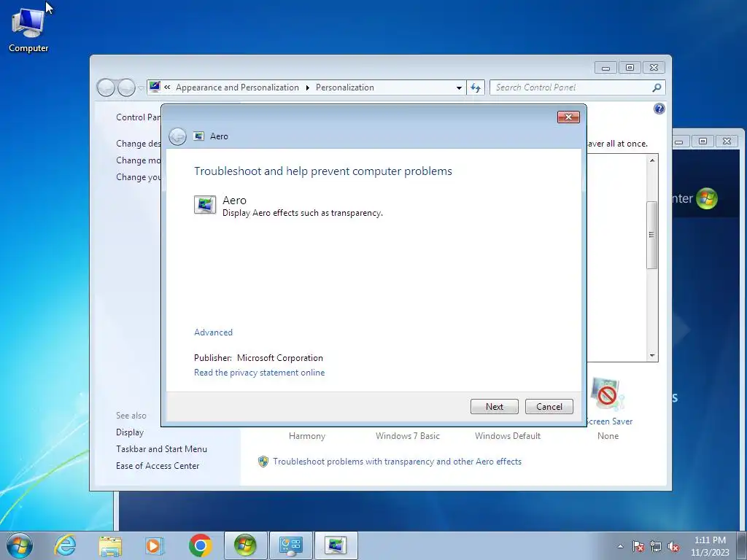
Task: Expand the arrow after Appearance and Personalization
Action: click(x=307, y=87)
